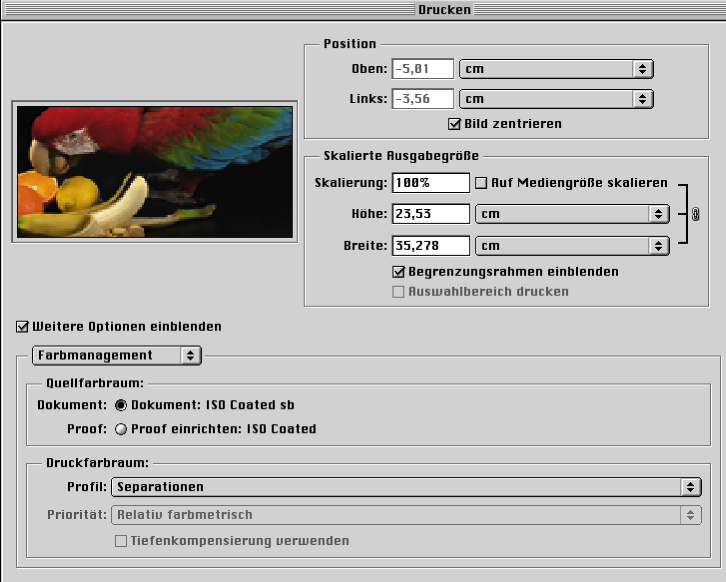The height and width of the screenshot is (582, 726).
Task: Click the Links position input field
Action: tap(423, 99)
